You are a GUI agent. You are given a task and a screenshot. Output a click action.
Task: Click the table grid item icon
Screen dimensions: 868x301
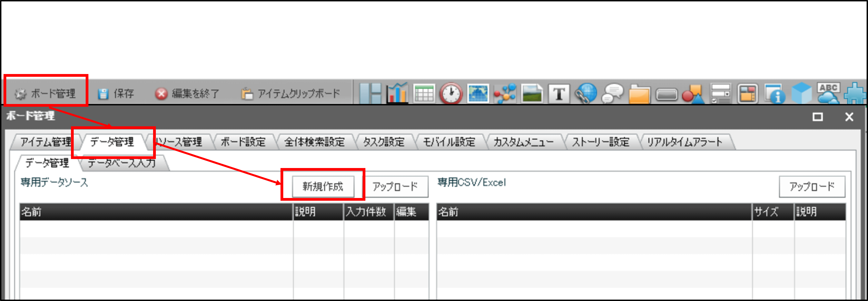424,93
